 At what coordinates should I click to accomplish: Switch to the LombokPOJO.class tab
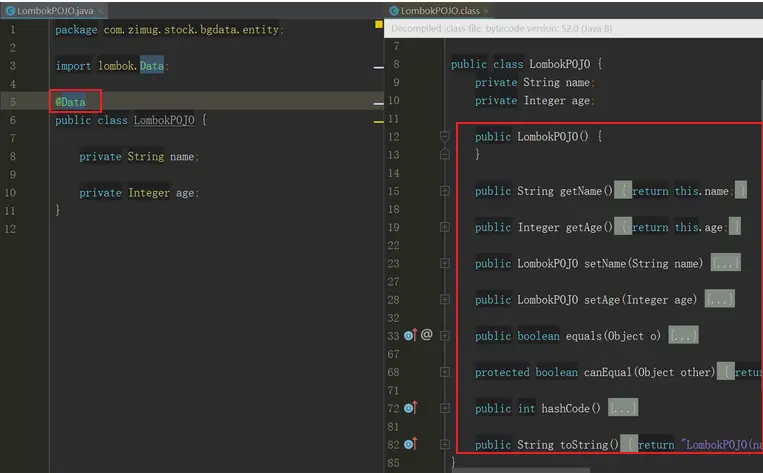click(439, 11)
